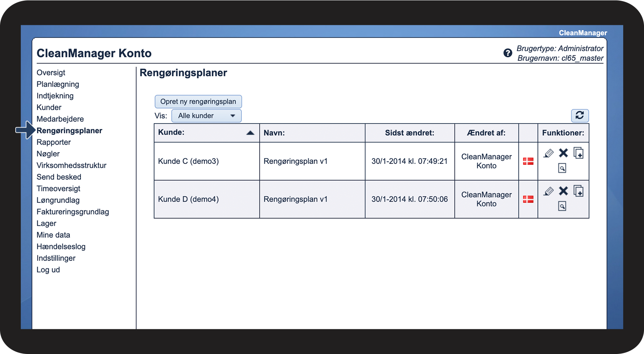Click the 30/1-2014 kl. 07:49:21 timestamp
This screenshot has height=354, width=644.
(409, 161)
